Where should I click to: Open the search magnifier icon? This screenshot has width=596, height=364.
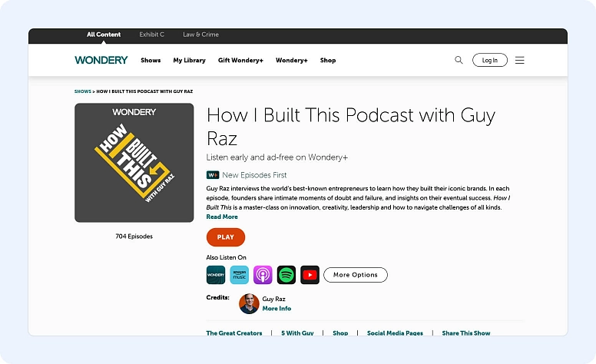point(459,60)
